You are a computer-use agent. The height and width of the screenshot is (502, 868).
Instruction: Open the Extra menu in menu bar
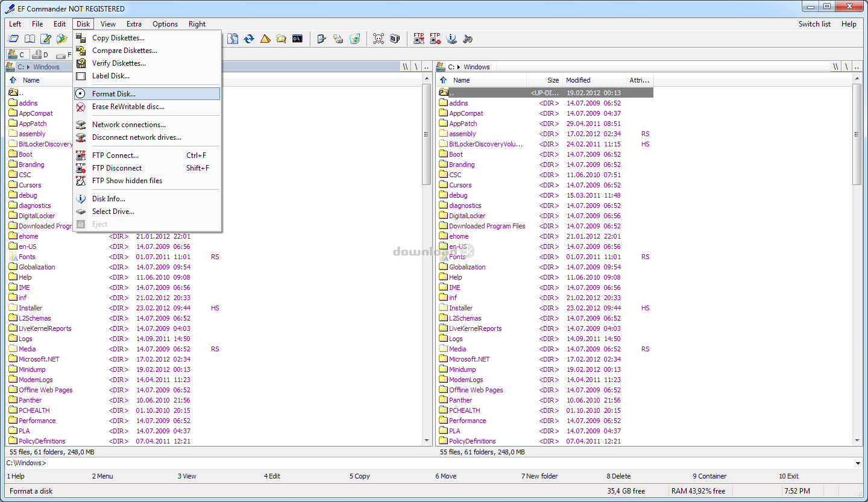(x=134, y=24)
